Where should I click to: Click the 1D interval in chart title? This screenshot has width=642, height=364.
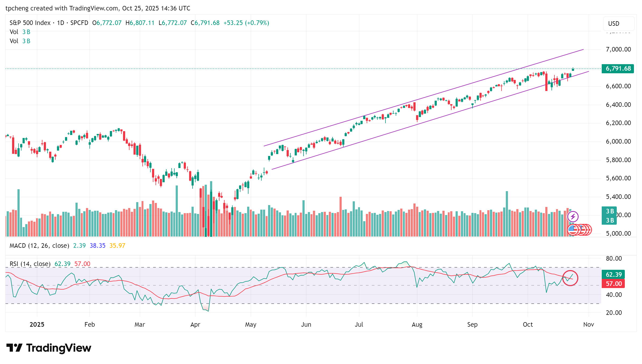(61, 23)
